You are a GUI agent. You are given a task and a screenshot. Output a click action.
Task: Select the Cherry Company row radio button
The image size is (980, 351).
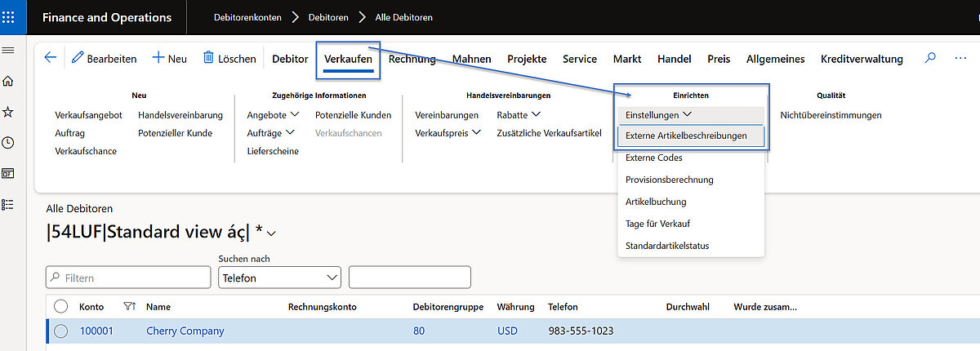[x=60, y=331]
